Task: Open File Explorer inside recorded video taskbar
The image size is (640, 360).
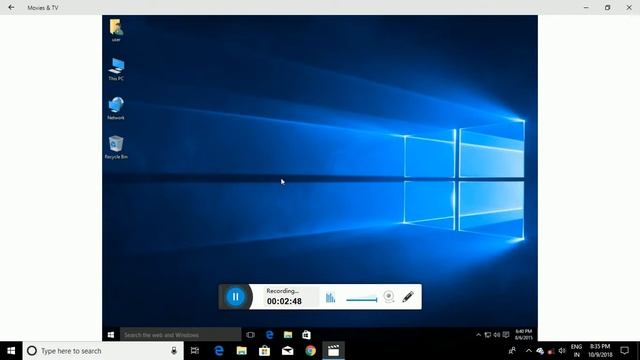Action: click(x=288, y=335)
